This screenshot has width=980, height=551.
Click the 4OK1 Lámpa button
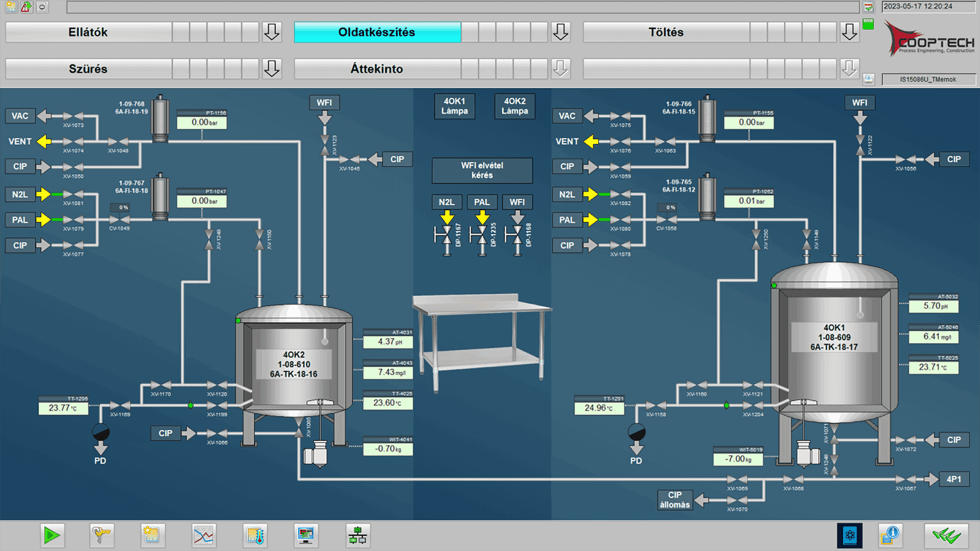[454, 106]
